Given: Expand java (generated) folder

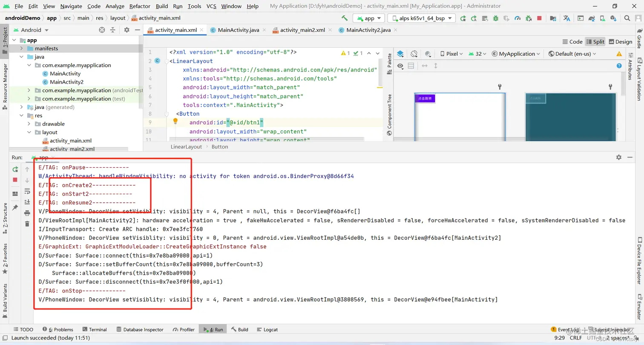Looking at the screenshot, I should point(21,107).
